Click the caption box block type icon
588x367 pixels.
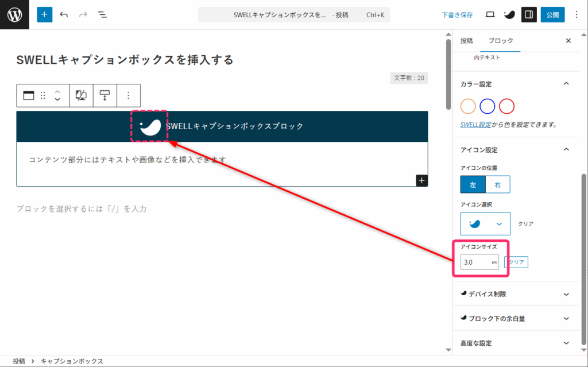29,95
